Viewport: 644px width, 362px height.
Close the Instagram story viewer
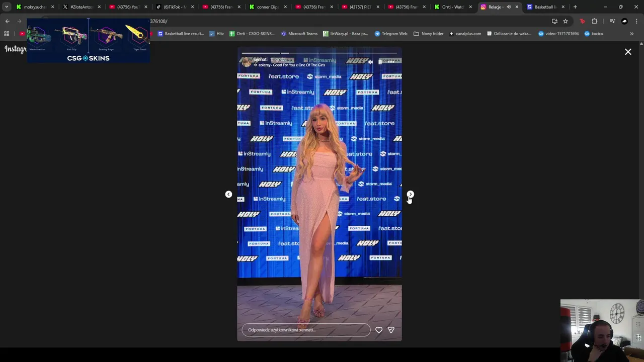click(x=628, y=52)
